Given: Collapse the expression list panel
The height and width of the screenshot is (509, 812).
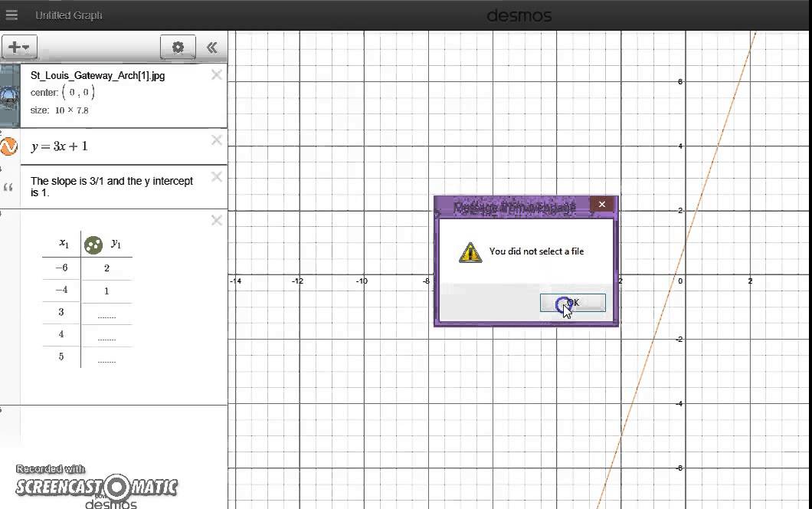Looking at the screenshot, I should tap(211, 48).
